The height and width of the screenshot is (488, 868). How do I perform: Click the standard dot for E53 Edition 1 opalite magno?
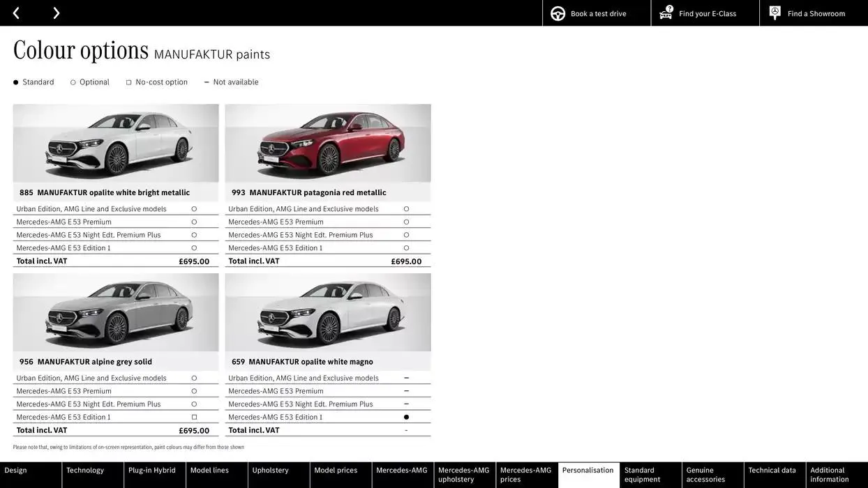click(405, 415)
